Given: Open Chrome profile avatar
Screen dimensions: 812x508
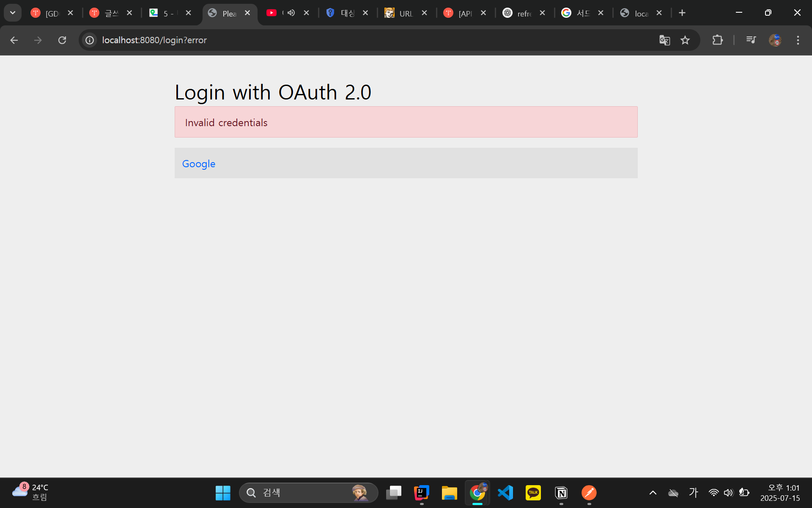Looking at the screenshot, I should [775, 40].
